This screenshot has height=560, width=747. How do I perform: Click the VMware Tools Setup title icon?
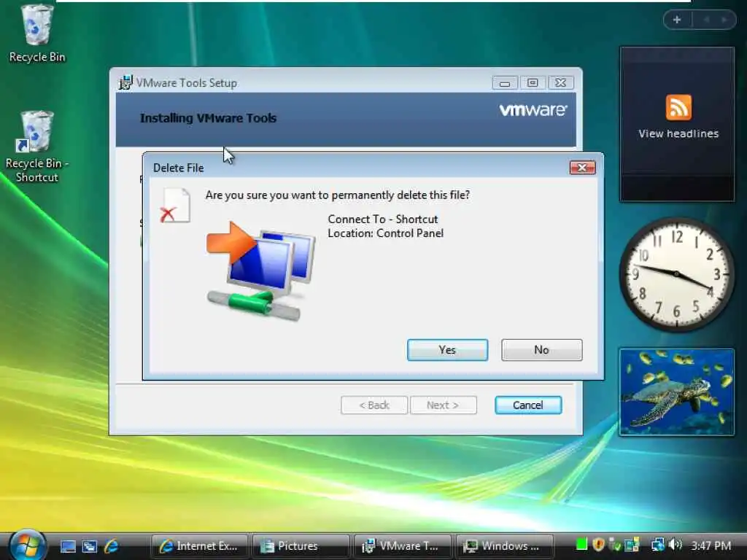(125, 82)
